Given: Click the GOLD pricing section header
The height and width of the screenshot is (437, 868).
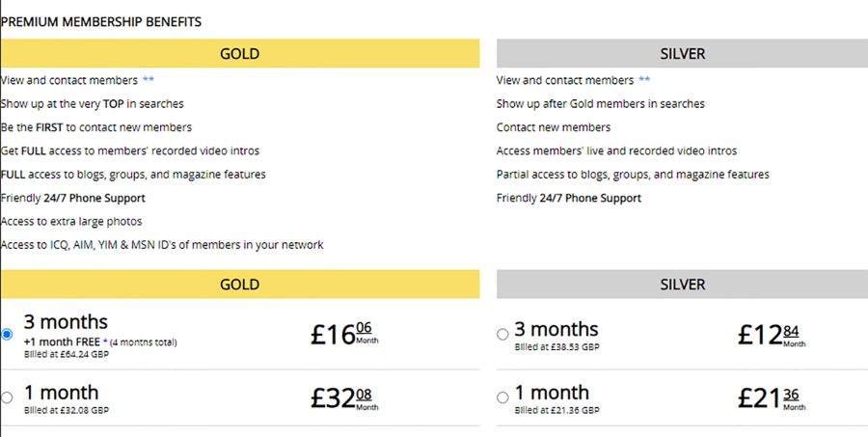Looking at the screenshot, I should 240,285.
